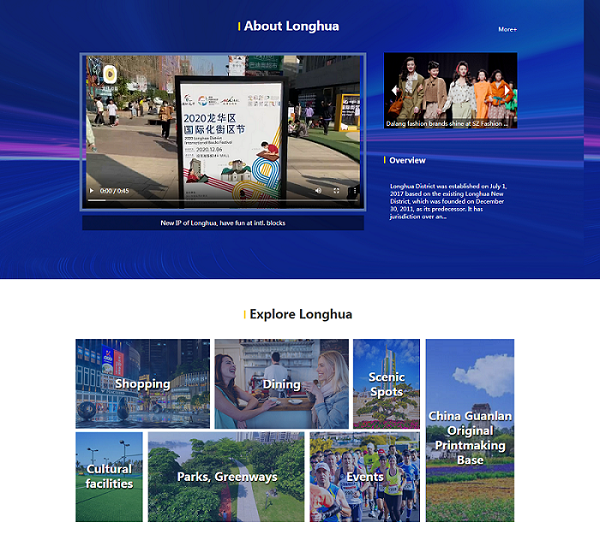Select the Cultural facilities tile
Image resolution: width=600 pixels, height=558 pixels.
(x=109, y=476)
